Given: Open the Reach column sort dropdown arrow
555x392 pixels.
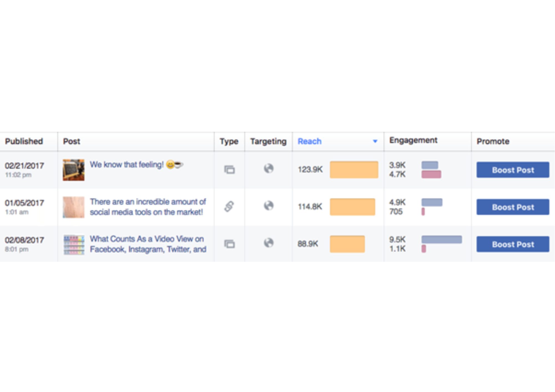Looking at the screenshot, I should coord(375,141).
